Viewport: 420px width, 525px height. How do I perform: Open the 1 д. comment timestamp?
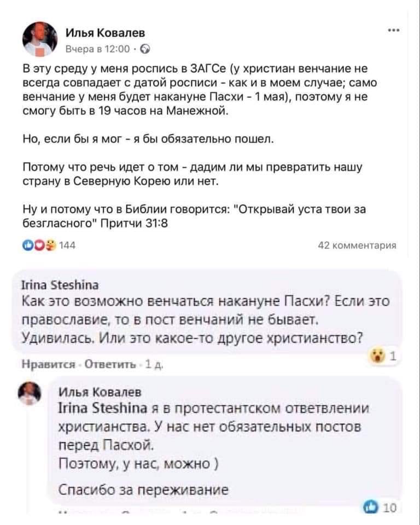pos(154,365)
